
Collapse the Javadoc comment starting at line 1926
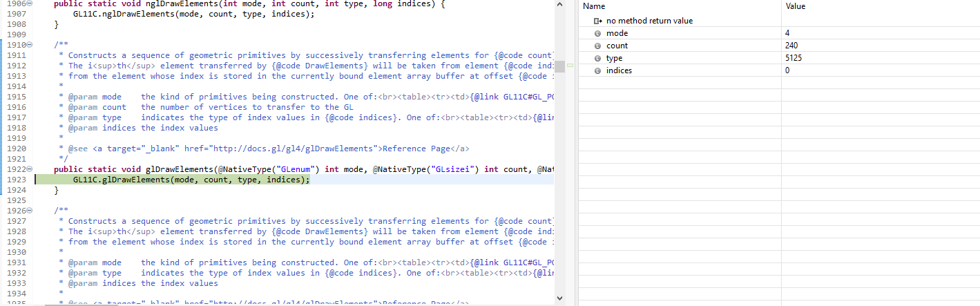29,211
